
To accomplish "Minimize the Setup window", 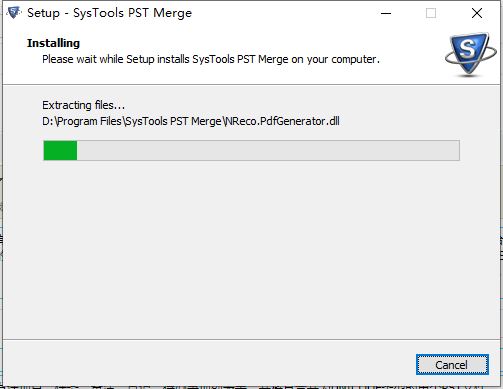I will pos(386,13).
